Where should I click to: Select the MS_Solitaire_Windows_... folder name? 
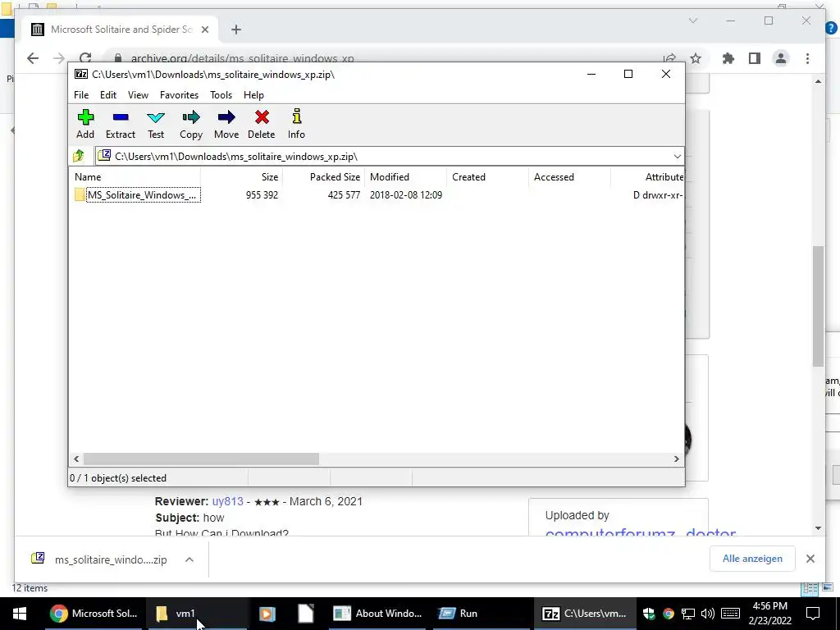tap(143, 195)
